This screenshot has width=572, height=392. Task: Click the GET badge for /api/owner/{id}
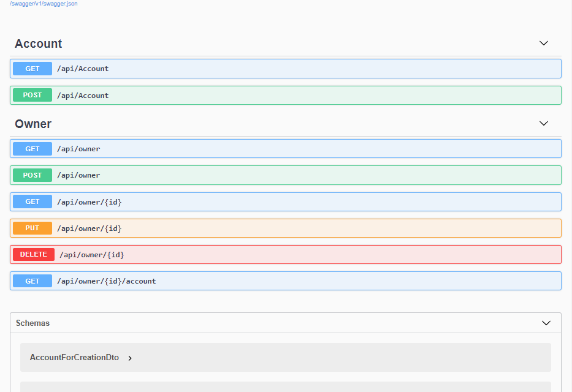point(32,202)
